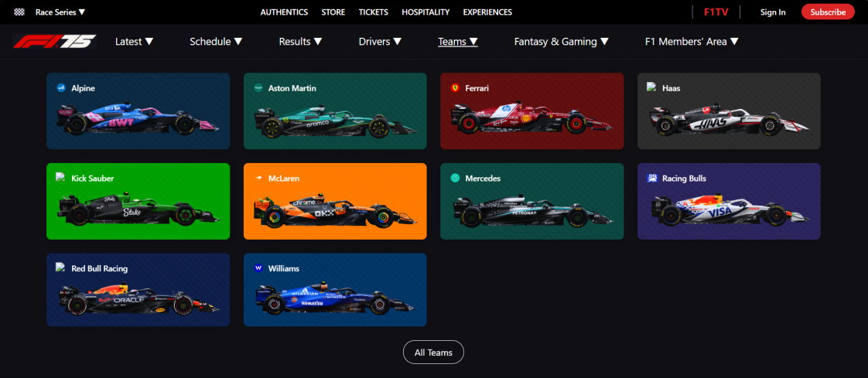Image resolution: width=868 pixels, height=378 pixels.
Task: Expand the Drivers dropdown menu
Action: coord(381,42)
